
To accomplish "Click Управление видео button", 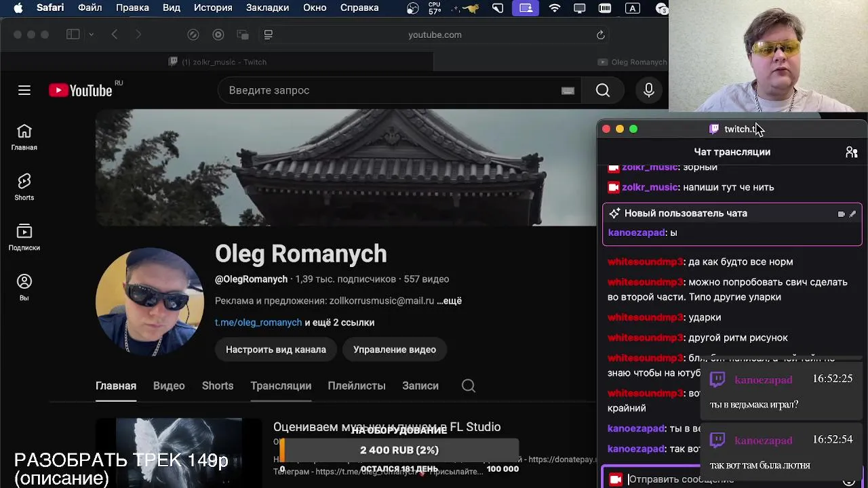I will point(395,350).
